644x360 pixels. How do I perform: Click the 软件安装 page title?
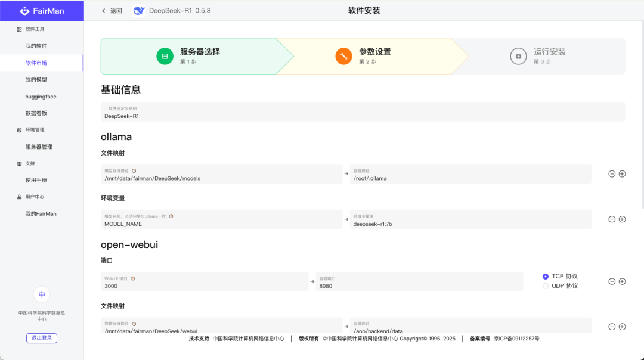click(x=364, y=11)
